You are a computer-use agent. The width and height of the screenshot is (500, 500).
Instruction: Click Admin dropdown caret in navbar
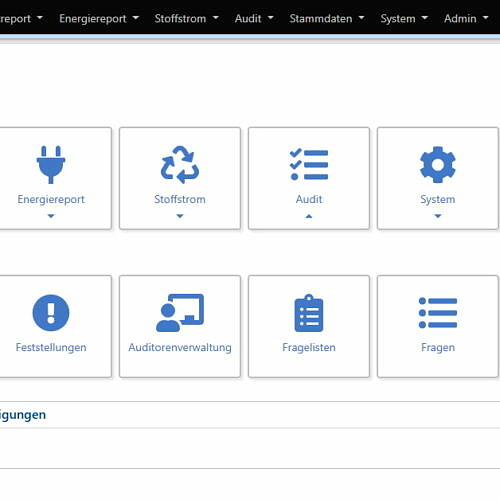[x=485, y=17]
